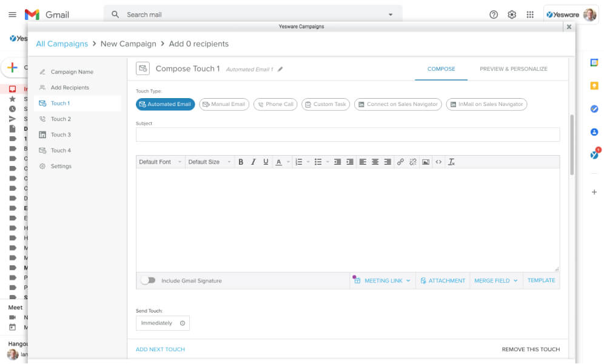
Task: Insert a numbered list
Action: click(298, 162)
